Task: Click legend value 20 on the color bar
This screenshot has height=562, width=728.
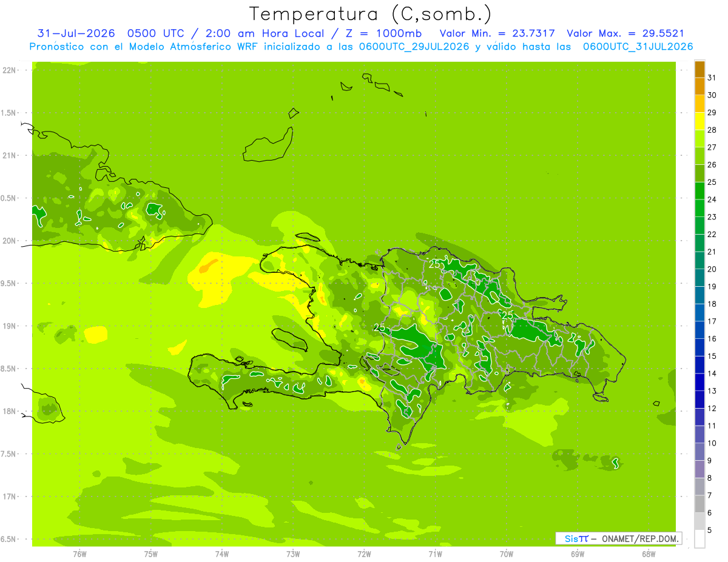Action: tap(712, 269)
